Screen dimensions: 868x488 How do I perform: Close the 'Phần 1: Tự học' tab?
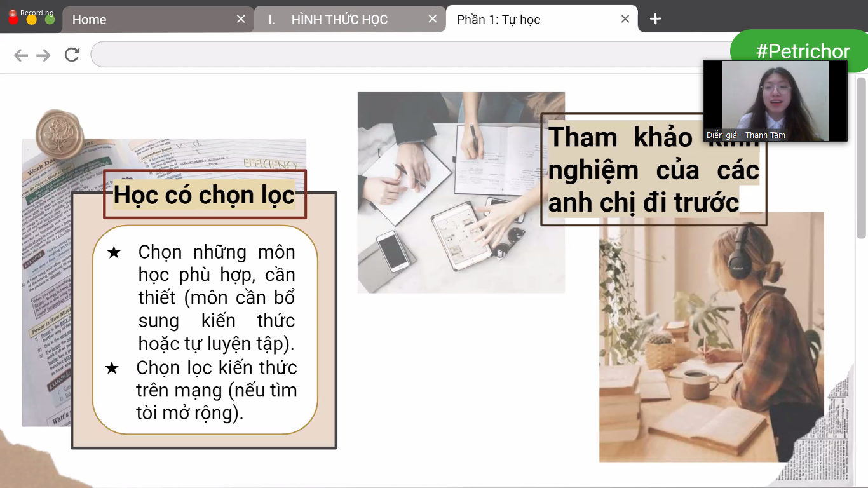(625, 19)
